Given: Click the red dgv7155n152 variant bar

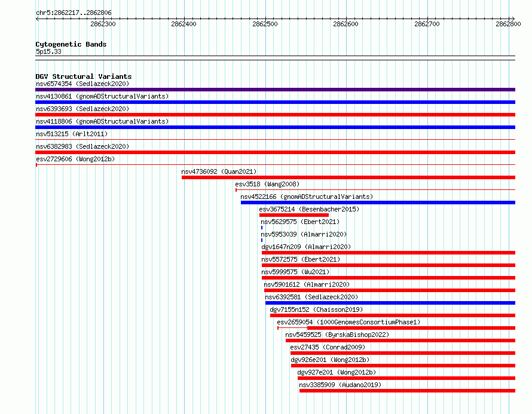Looking at the screenshot, I should pyautogui.click(x=393, y=315).
